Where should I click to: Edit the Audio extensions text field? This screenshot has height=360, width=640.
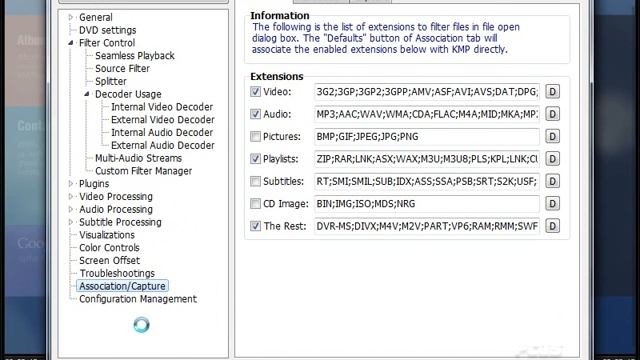(x=427, y=114)
